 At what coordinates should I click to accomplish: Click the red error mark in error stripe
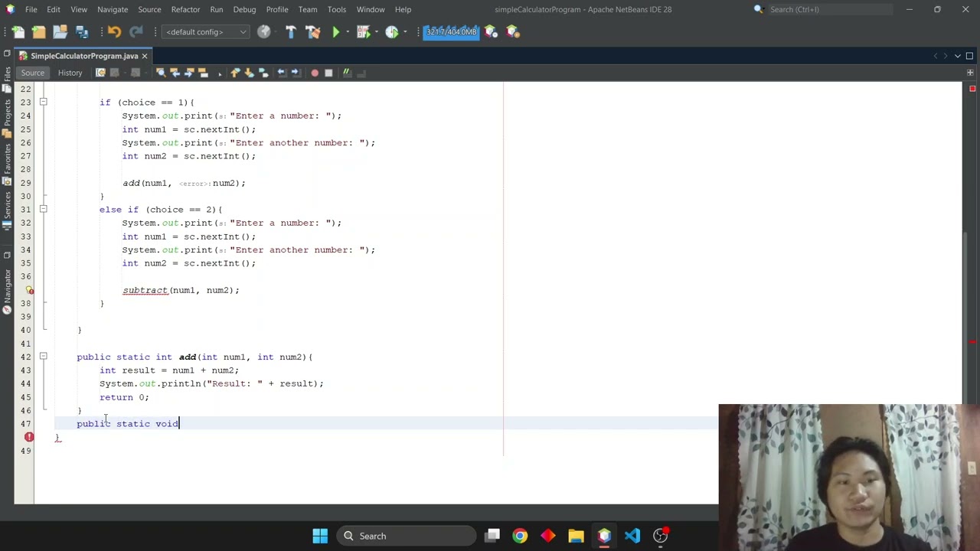pos(972,341)
